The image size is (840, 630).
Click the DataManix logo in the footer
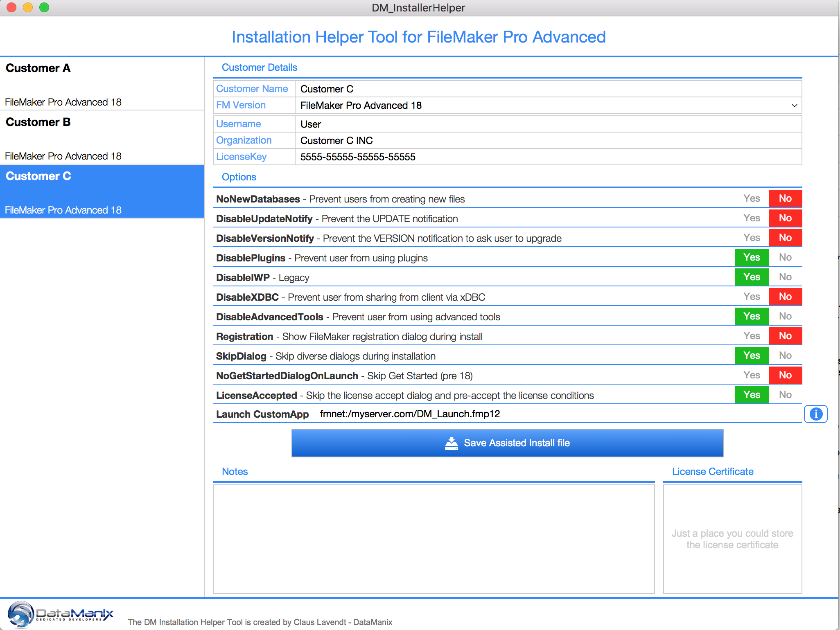tap(61, 614)
